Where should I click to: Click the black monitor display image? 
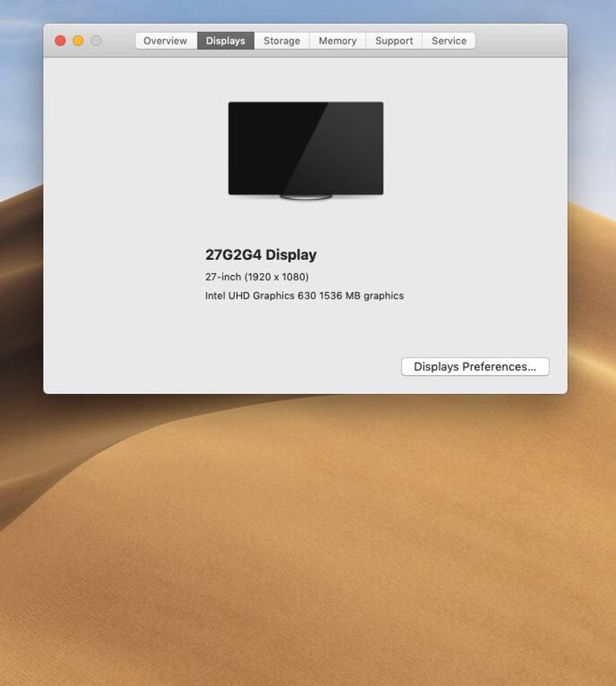coord(306,150)
